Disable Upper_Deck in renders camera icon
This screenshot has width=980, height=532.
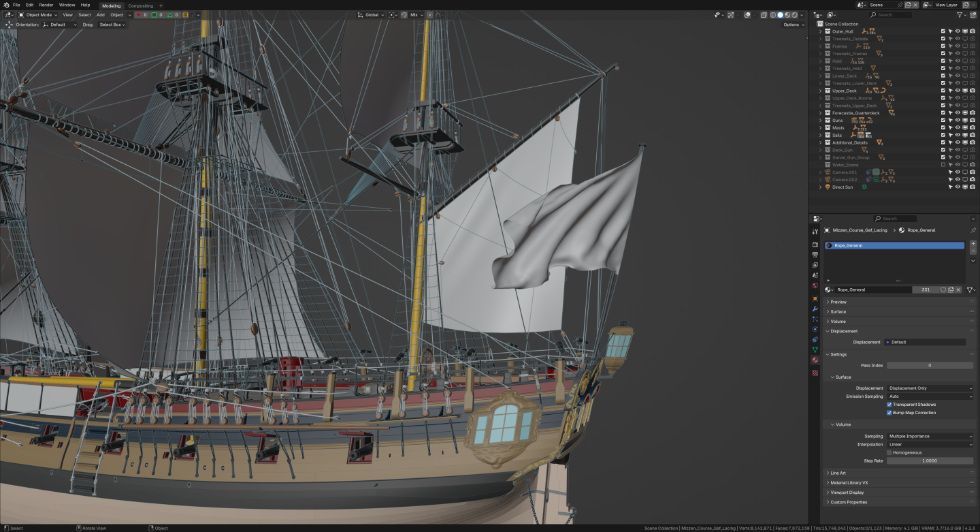click(x=973, y=91)
